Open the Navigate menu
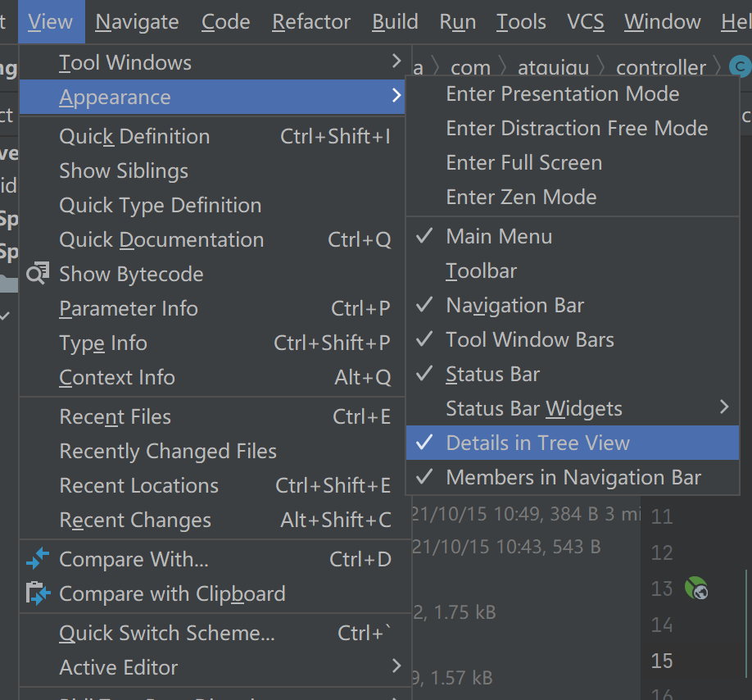Screen dimensions: 752x700 coord(137,22)
